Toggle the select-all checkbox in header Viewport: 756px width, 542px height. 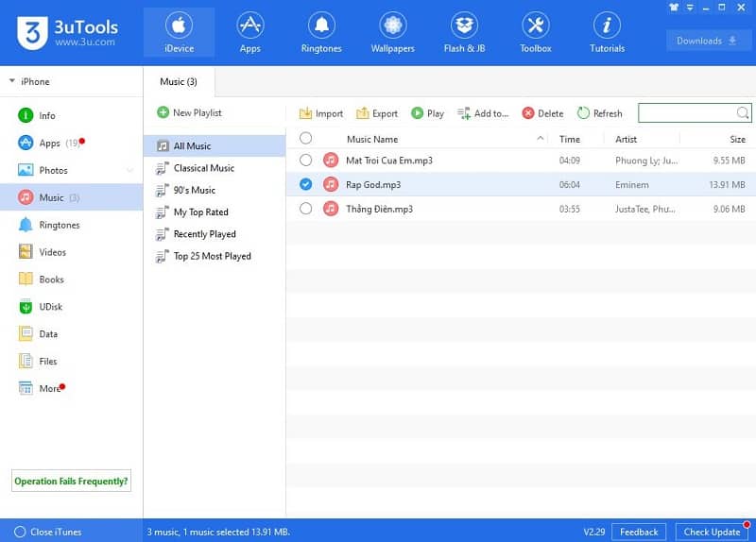(305, 139)
